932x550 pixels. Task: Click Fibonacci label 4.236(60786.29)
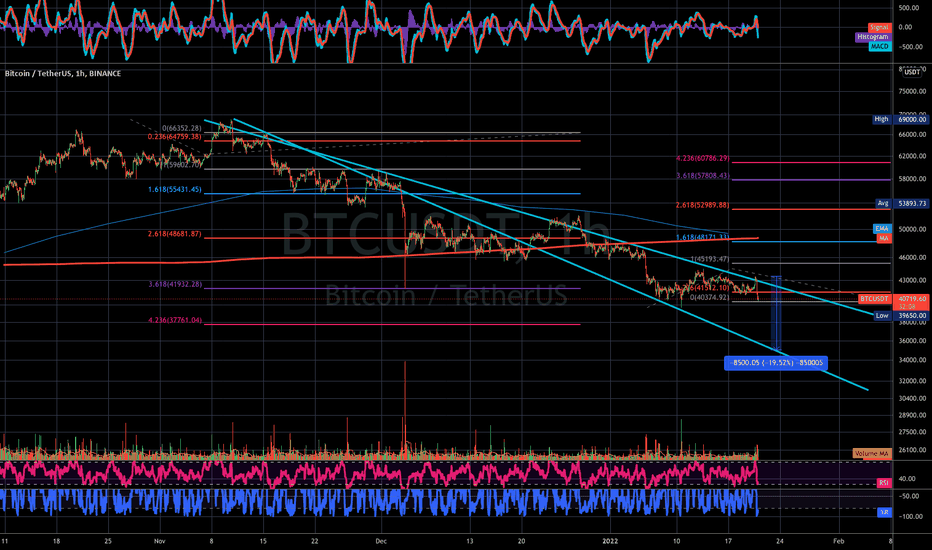[x=703, y=159]
